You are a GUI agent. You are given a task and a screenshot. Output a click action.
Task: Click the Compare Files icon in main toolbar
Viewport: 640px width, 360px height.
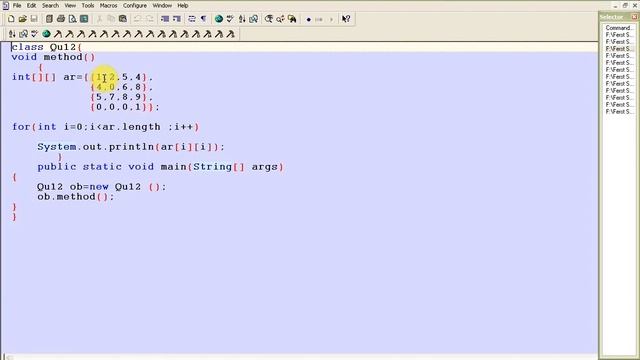(253, 19)
